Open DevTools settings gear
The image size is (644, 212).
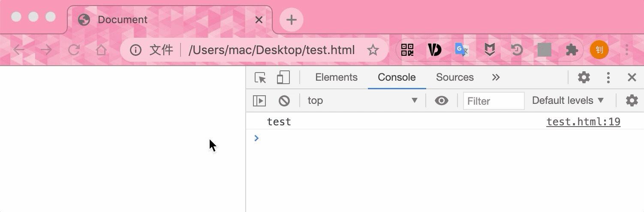click(x=584, y=78)
